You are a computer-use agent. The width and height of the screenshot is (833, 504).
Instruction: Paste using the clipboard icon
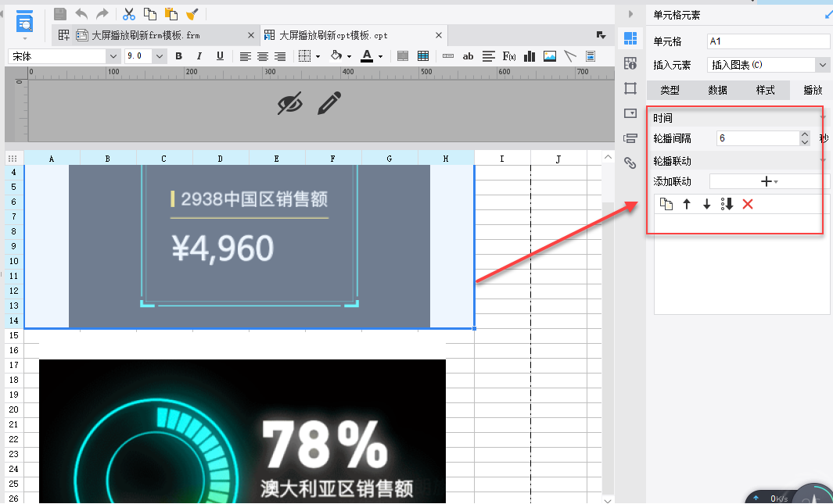[x=171, y=14]
